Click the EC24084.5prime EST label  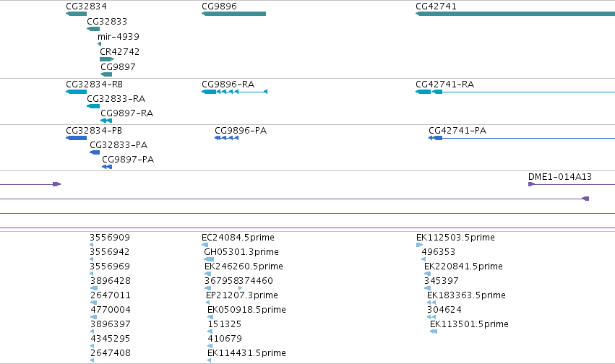tap(238, 238)
